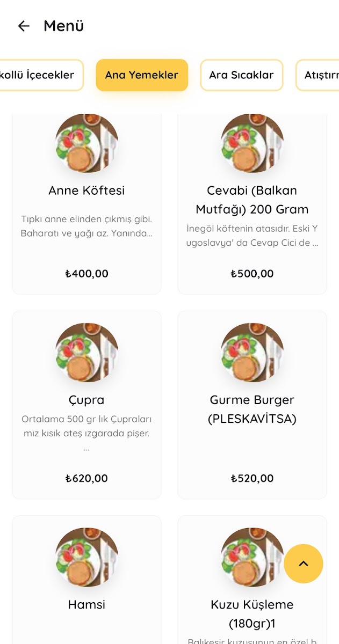The height and width of the screenshot is (644, 339).
Task: Select the Cevabi (Balkan Mutfağı) title
Action: pyautogui.click(x=252, y=200)
